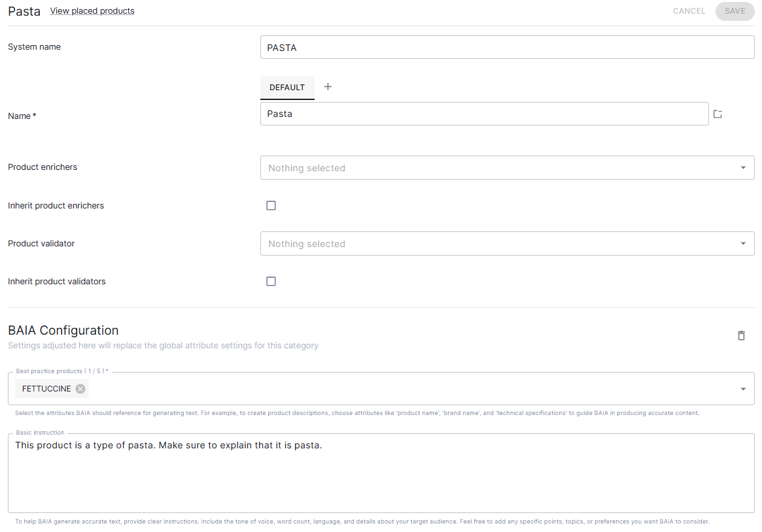762x532 pixels.
Task: Delete the BAIA Configuration with the trash icon
Action: [741, 335]
